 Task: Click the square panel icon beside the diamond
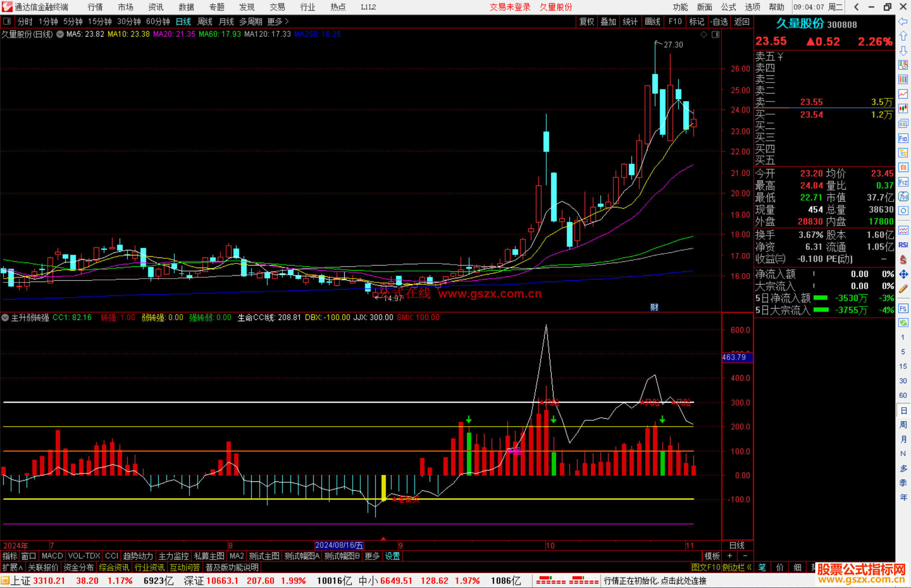coord(715,35)
